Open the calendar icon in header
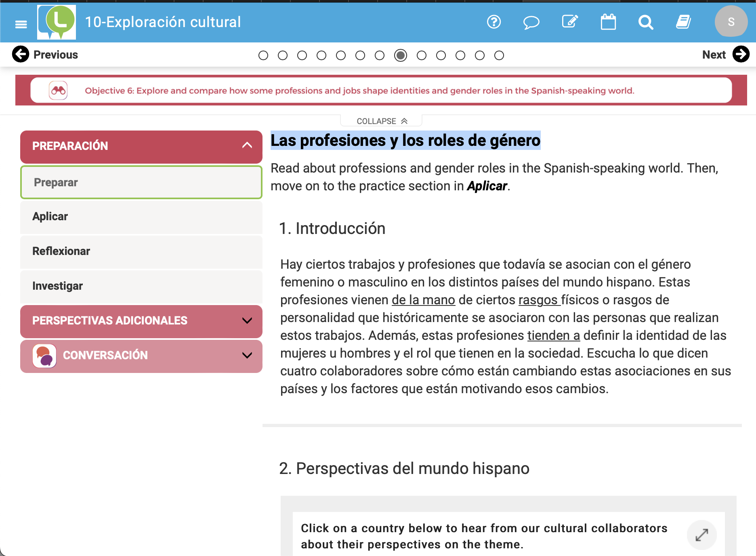The height and width of the screenshot is (556, 756). click(x=608, y=22)
